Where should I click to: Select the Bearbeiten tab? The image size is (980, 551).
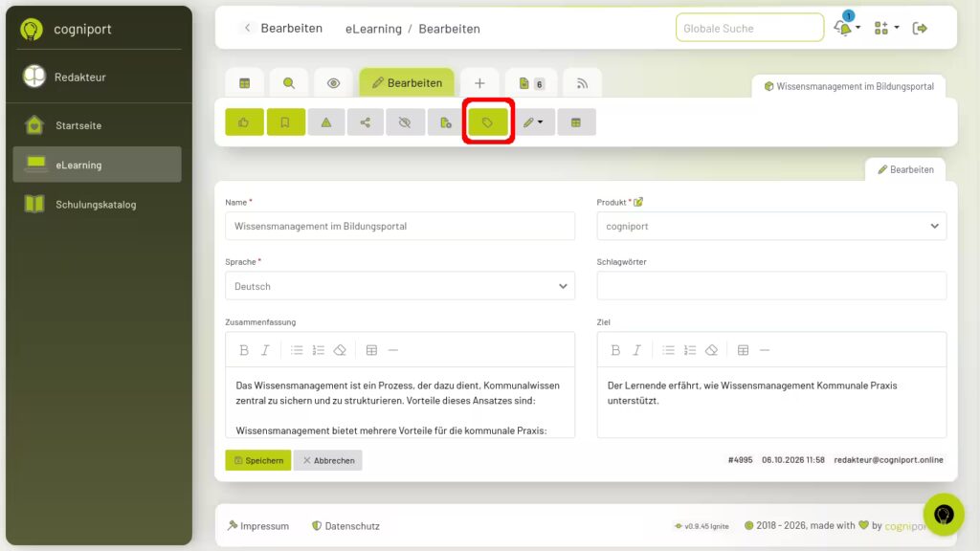pos(407,82)
